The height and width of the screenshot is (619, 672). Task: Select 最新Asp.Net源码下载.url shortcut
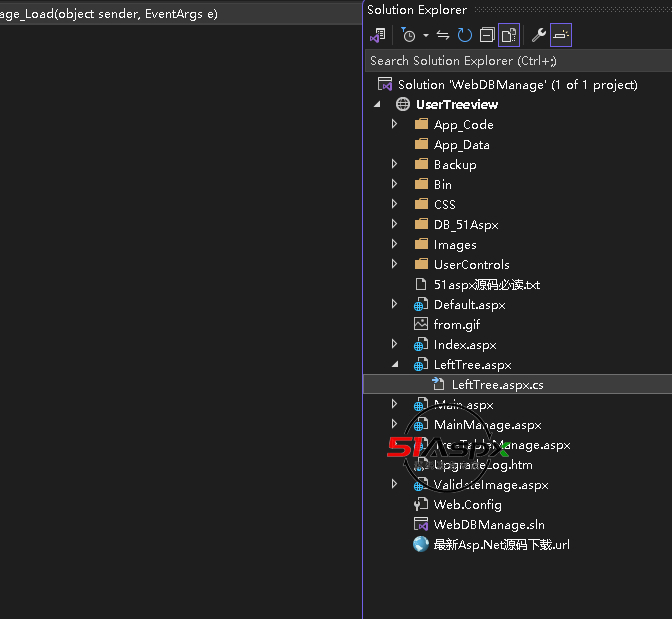point(501,545)
